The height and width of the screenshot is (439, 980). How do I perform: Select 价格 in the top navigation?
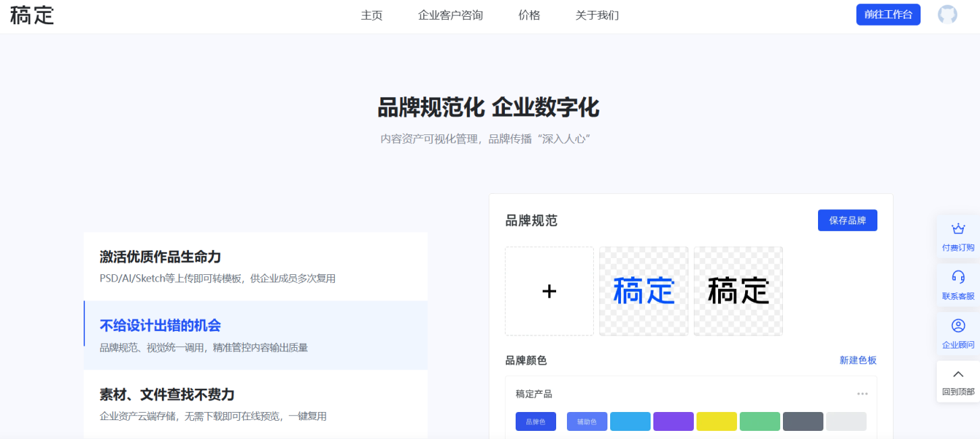click(x=529, y=16)
